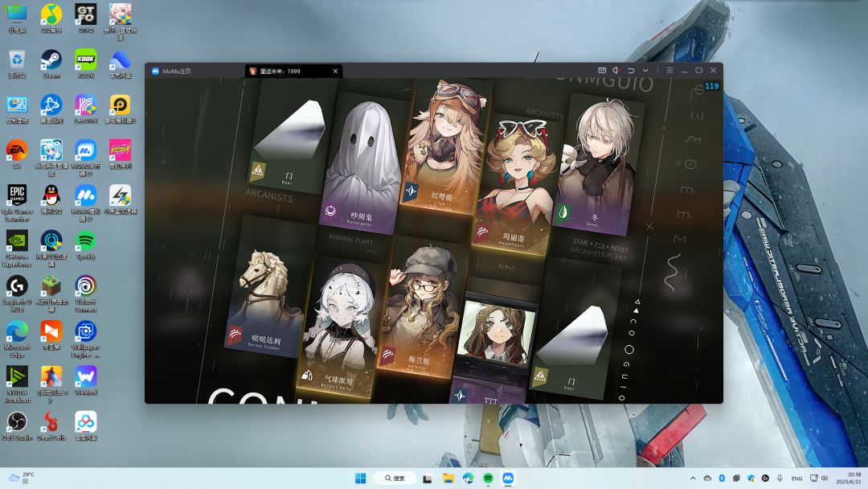The height and width of the screenshot is (489, 868).
Task: Select the blonde character card with sunglasses
Action: pyautogui.click(x=515, y=184)
